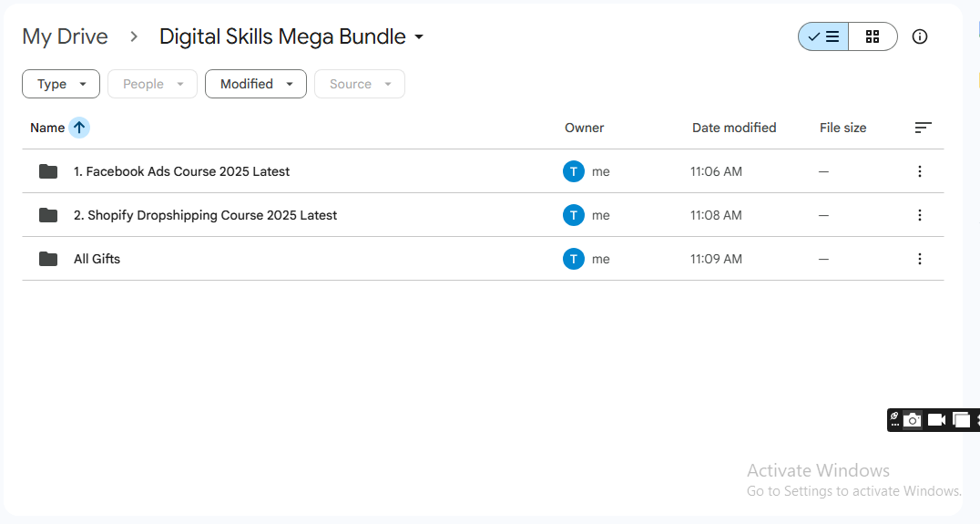980x524 pixels.
Task: Open more actions for Facebook Ads Course
Action: [x=919, y=171]
